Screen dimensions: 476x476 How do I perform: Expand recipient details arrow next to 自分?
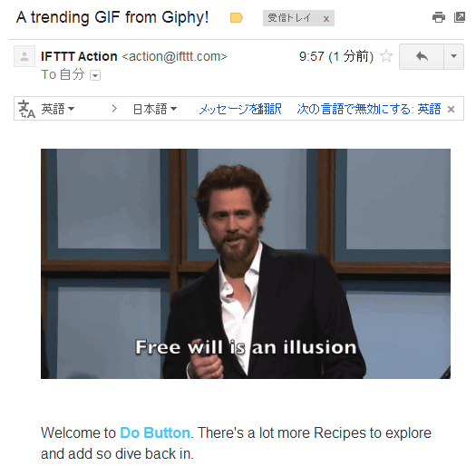point(95,75)
